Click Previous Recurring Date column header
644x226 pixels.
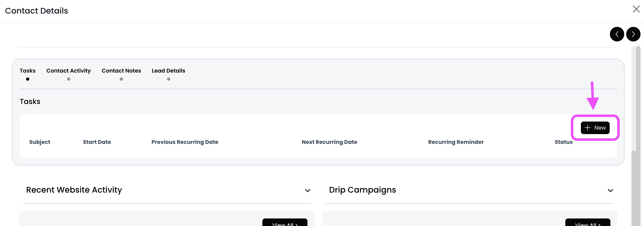[x=185, y=142]
